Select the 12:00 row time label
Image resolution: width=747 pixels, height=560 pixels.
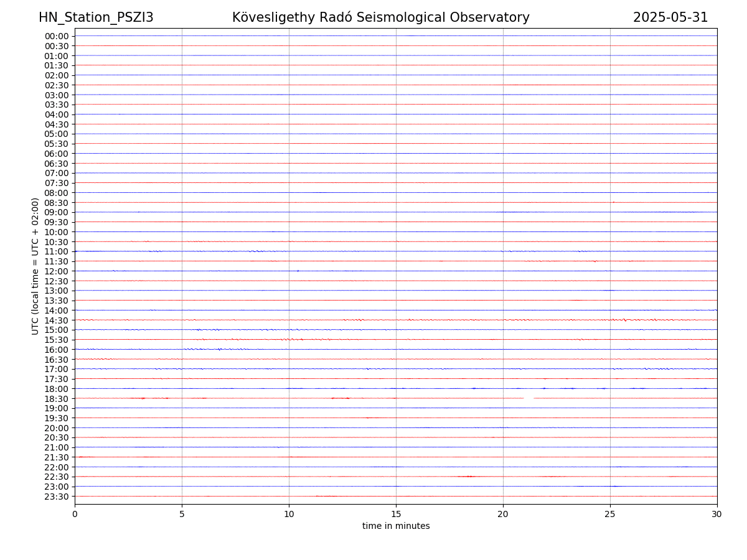click(57, 271)
